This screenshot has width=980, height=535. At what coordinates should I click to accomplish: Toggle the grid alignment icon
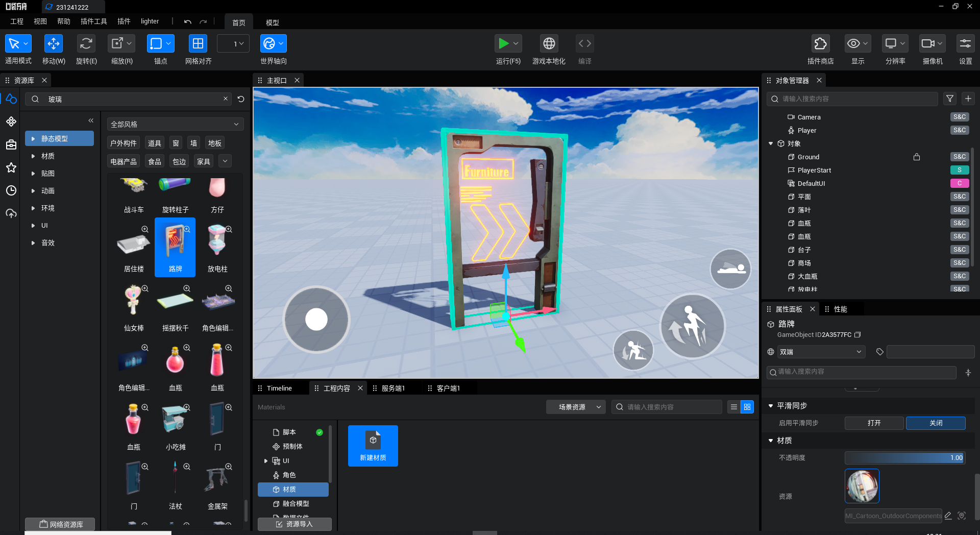[198, 44]
